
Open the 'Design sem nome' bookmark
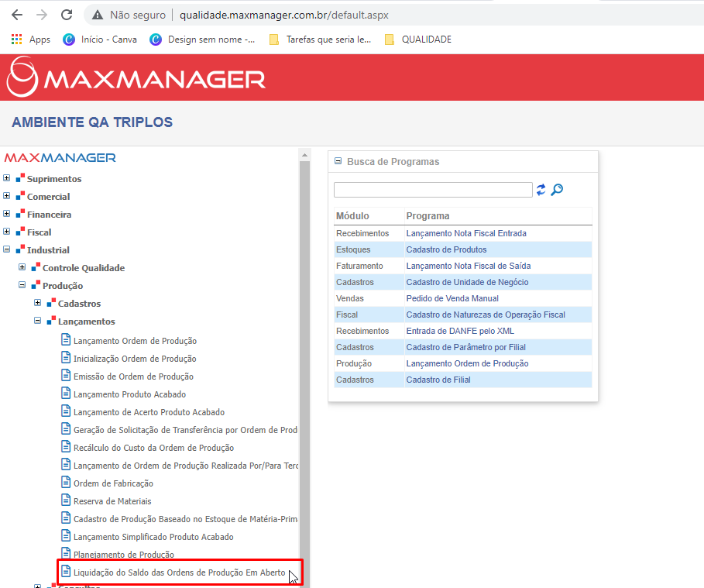point(202,40)
